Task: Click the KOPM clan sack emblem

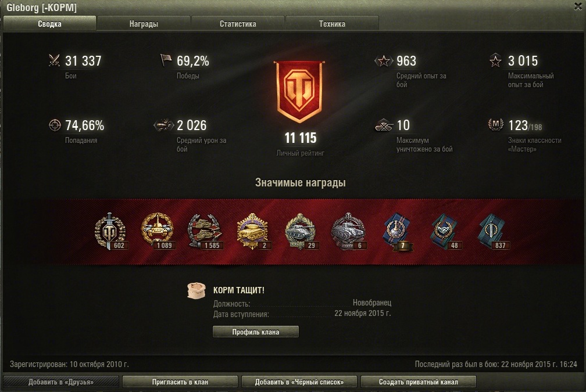Action: (x=196, y=290)
